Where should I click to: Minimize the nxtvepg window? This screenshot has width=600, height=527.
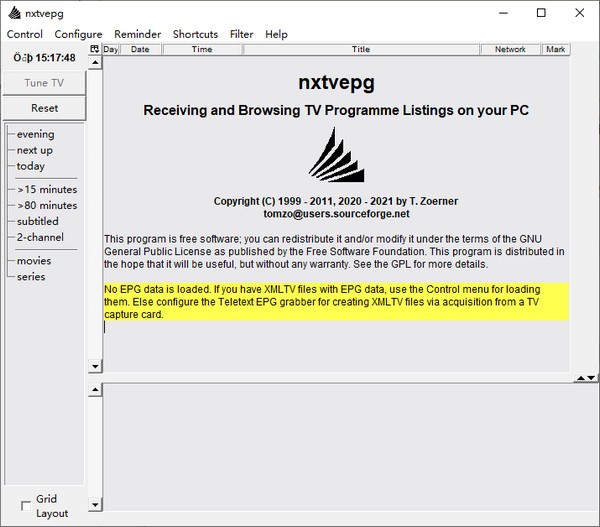[x=504, y=13]
